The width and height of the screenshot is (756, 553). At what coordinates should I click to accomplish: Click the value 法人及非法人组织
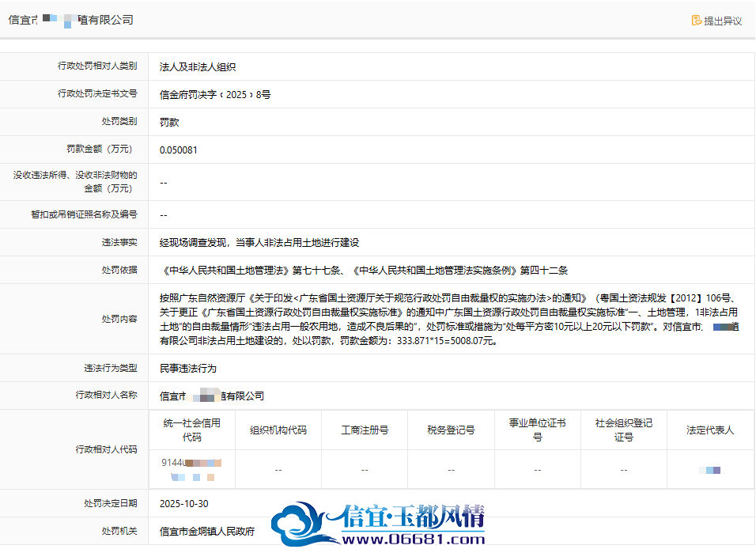pyautogui.click(x=198, y=67)
